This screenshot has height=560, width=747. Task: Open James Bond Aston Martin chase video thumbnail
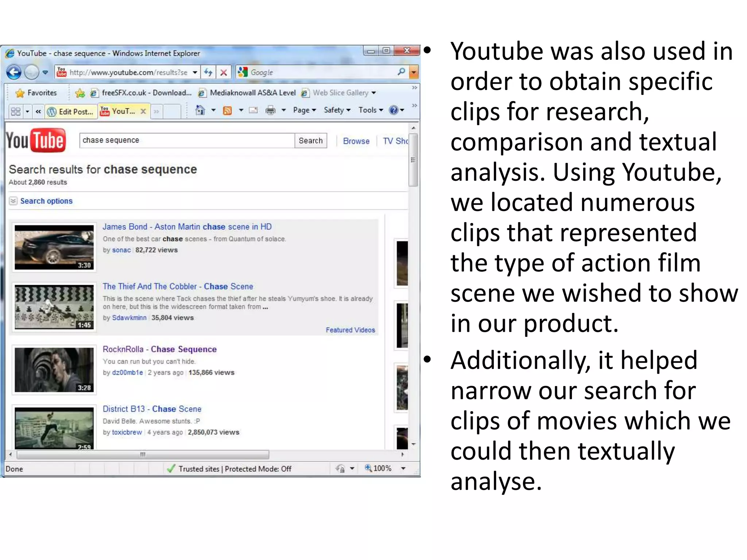pyautogui.click(x=54, y=247)
